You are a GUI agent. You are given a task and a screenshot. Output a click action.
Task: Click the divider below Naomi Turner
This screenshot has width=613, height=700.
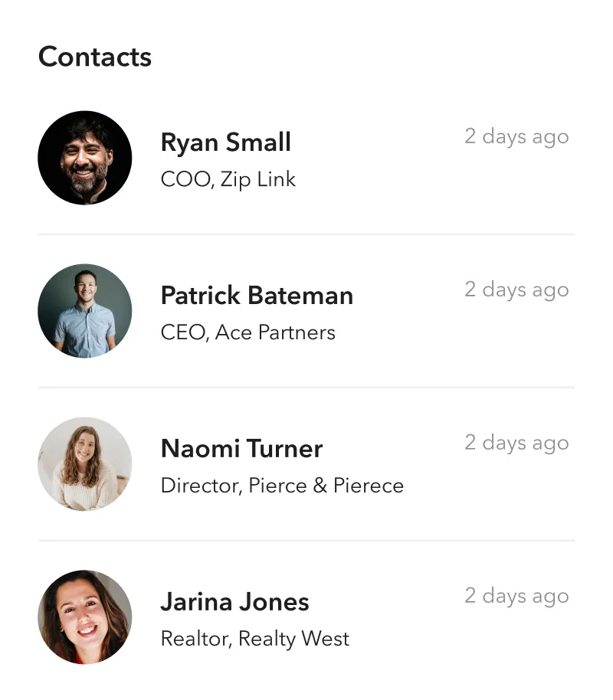306,541
